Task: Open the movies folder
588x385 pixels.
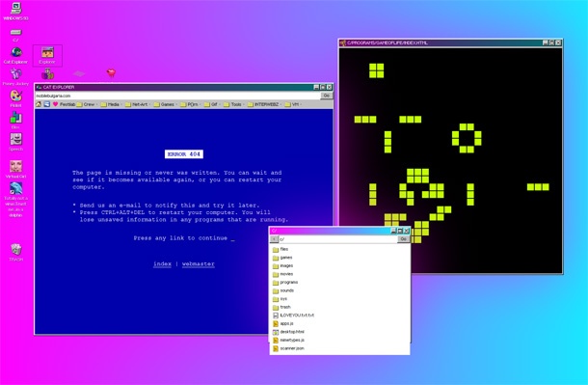Action: coord(282,274)
